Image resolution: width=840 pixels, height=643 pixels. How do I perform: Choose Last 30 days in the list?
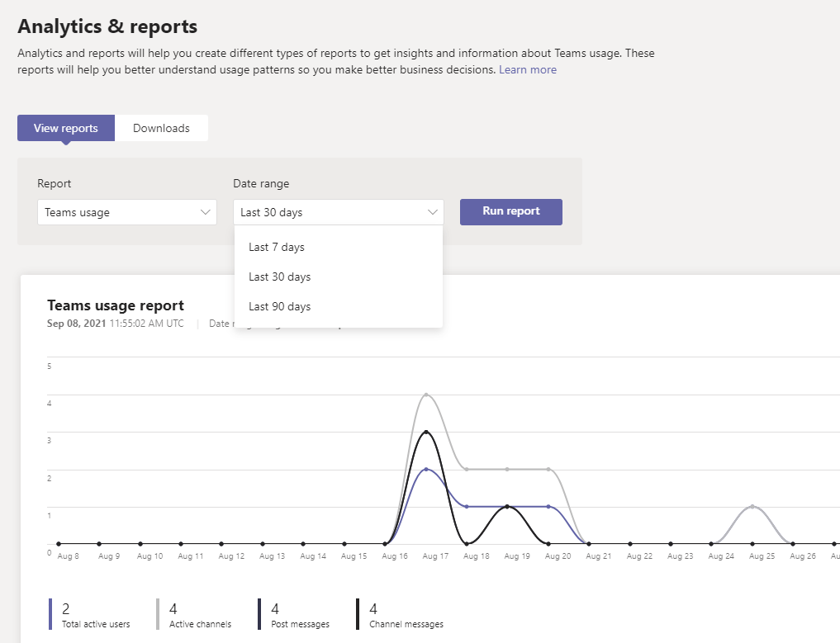point(339,277)
